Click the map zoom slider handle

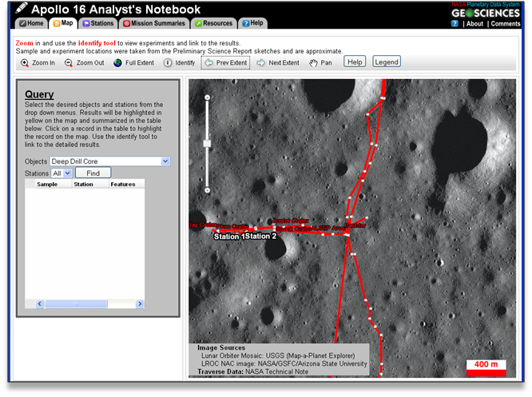[x=207, y=144]
